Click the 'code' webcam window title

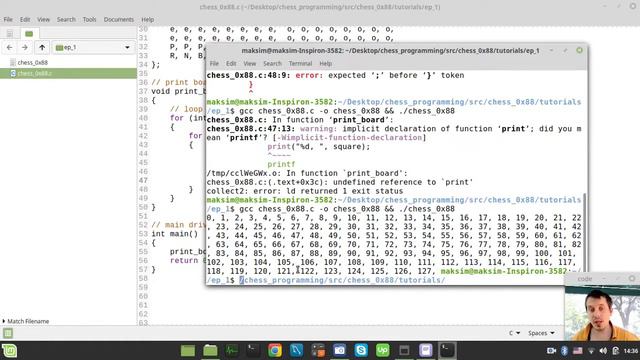(584, 279)
